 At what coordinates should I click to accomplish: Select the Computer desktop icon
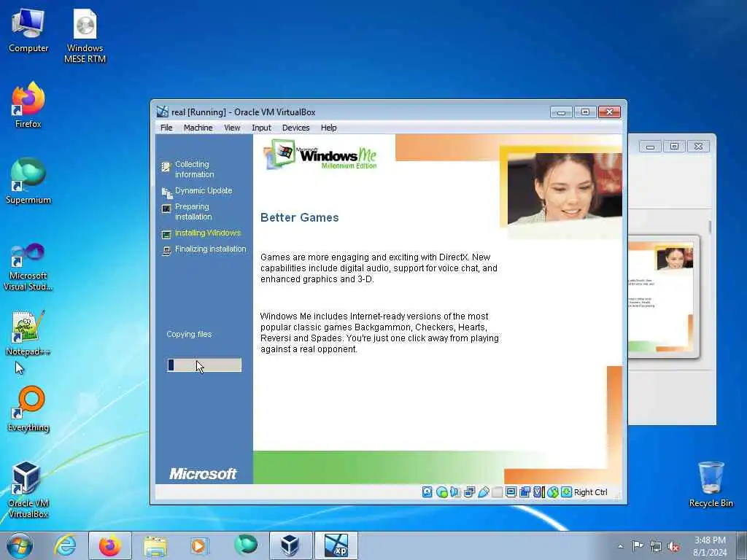pyautogui.click(x=28, y=31)
